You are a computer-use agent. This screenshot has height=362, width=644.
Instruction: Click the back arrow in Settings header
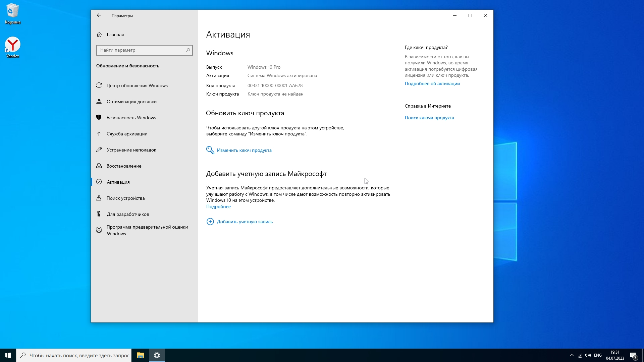(99, 15)
